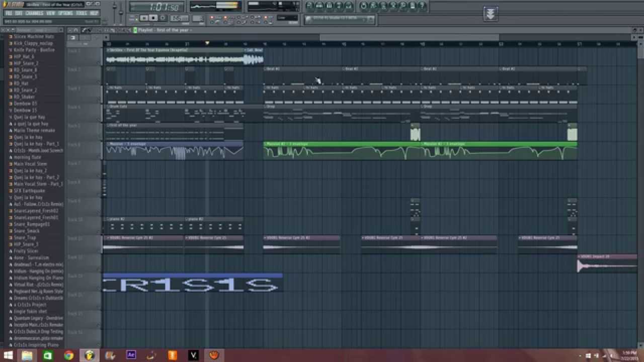Open the Skrillex Acapella audio clip menu

[x=109, y=50]
